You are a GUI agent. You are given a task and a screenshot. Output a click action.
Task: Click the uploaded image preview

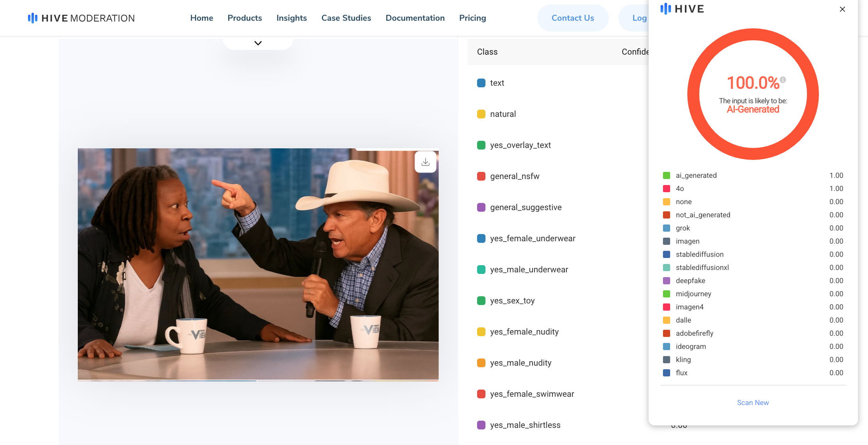pyautogui.click(x=258, y=264)
